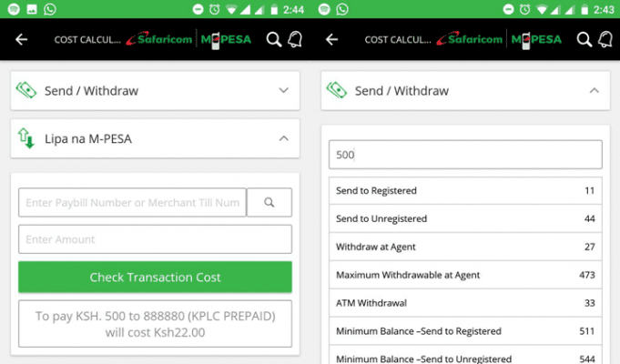Tap arrows icon beside Lipa na M-PESA
Image resolution: width=620 pixels, height=364 pixels.
[x=26, y=138]
